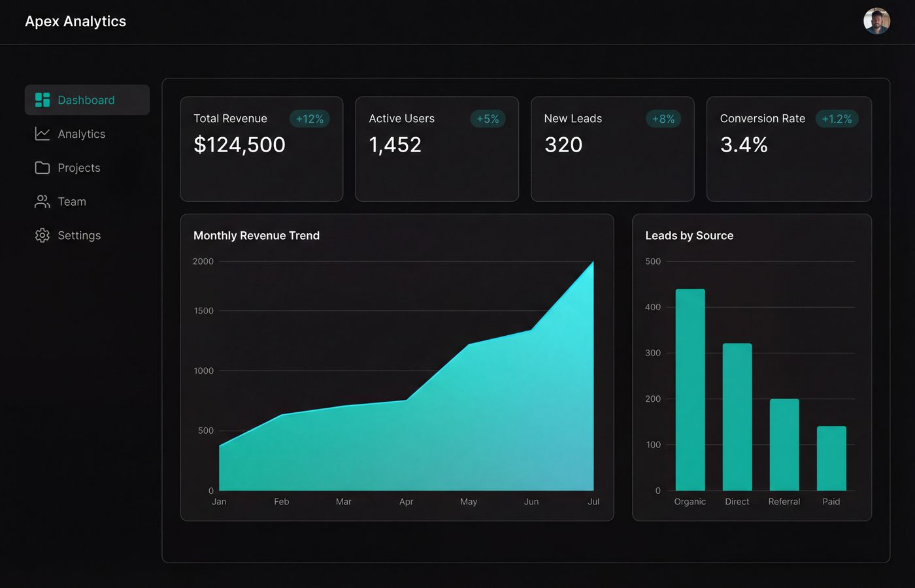Open the New Leads card
The width and height of the screenshot is (915, 588).
pos(612,149)
